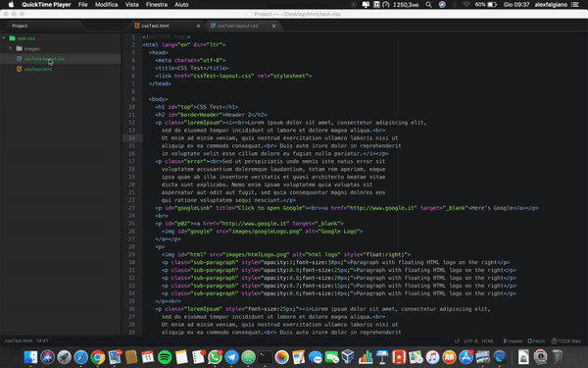Click the 14:41 cursor position indicator
The height and width of the screenshot is (368, 588).
pos(42,341)
